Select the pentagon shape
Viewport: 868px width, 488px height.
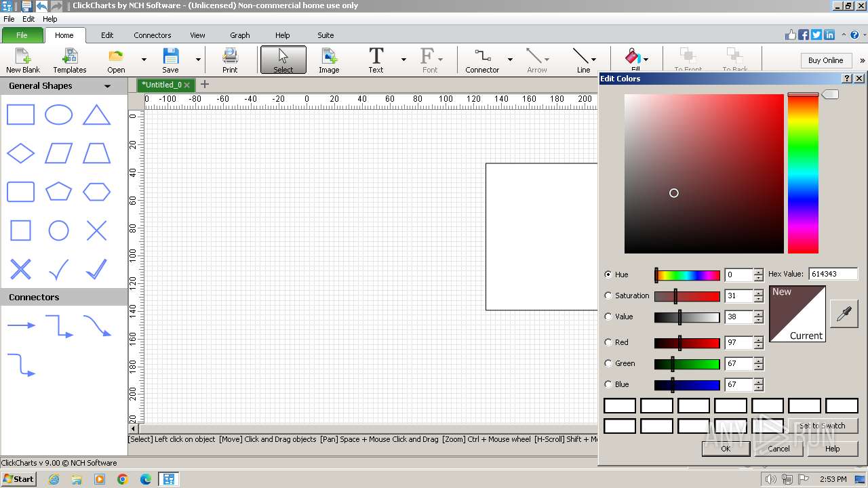click(58, 192)
